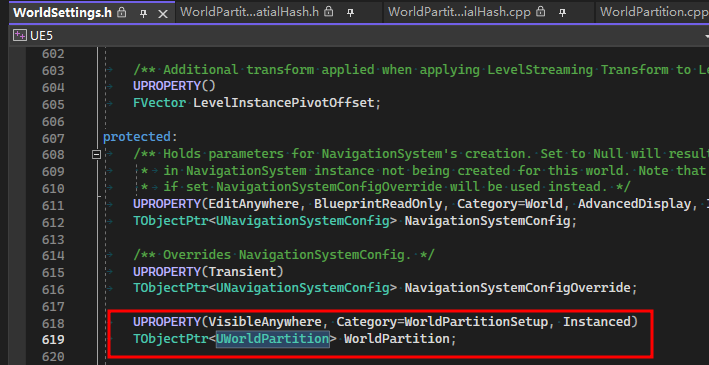Click EditAnywhere on line 611
This screenshot has width=709, height=365.
253,204
